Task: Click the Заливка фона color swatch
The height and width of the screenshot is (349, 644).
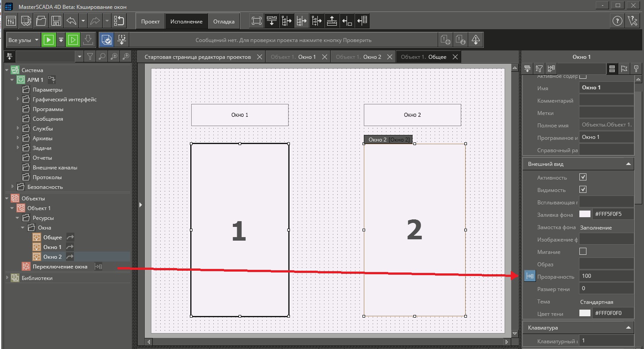Action: [585, 214]
